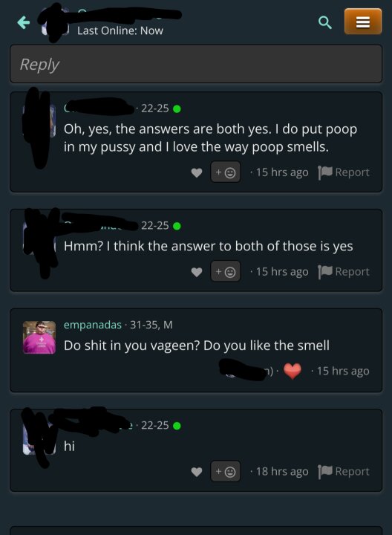This screenshot has width=392, height=535.
Task: Open the orange hamburger menu
Action: click(x=363, y=22)
